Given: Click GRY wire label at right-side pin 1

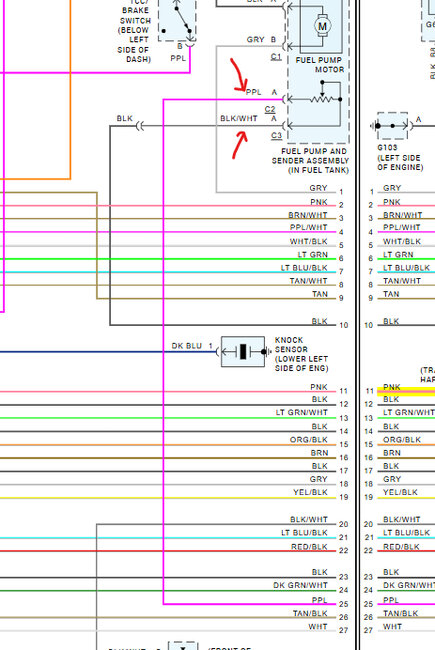Looking at the screenshot, I should (x=392, y=188).
